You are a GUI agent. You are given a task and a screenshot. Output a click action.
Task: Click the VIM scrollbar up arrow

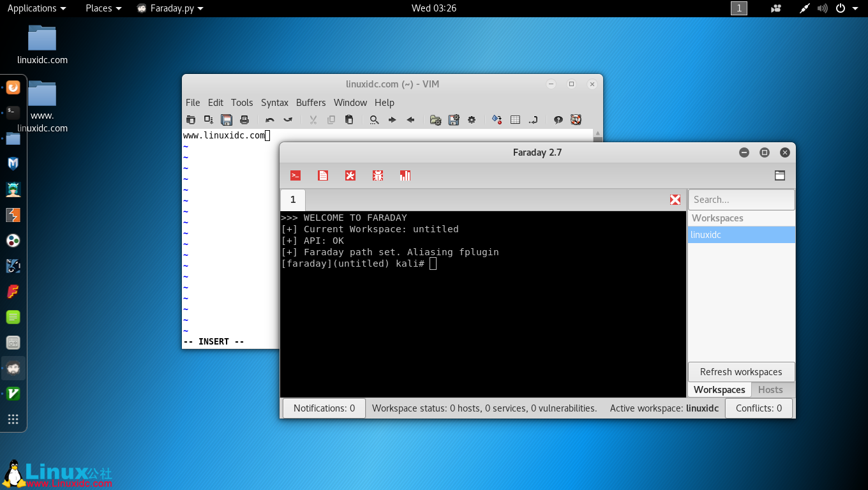[x=597, y=134]
